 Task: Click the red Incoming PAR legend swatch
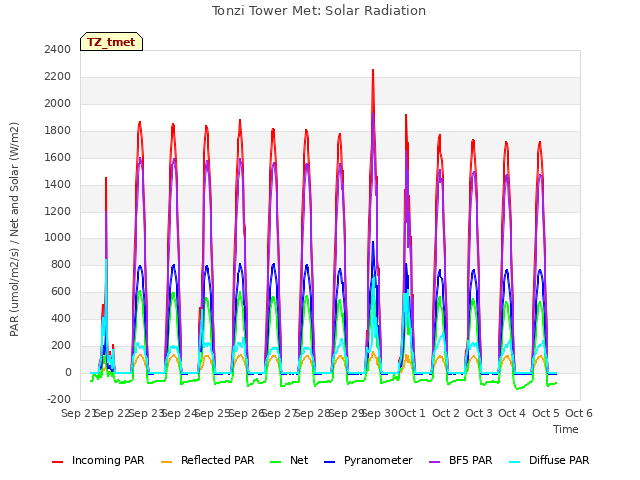(58, 462)
